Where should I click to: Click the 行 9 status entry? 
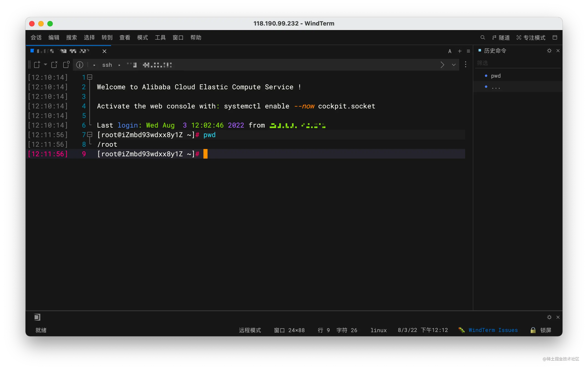(324, 330)
